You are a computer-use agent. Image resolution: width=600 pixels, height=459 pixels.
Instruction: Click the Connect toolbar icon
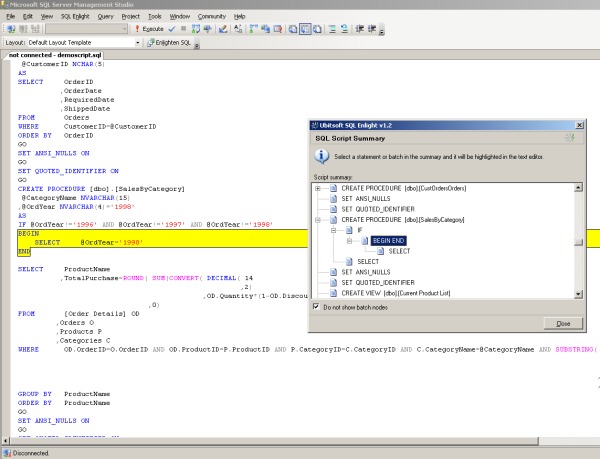(11, 29)
